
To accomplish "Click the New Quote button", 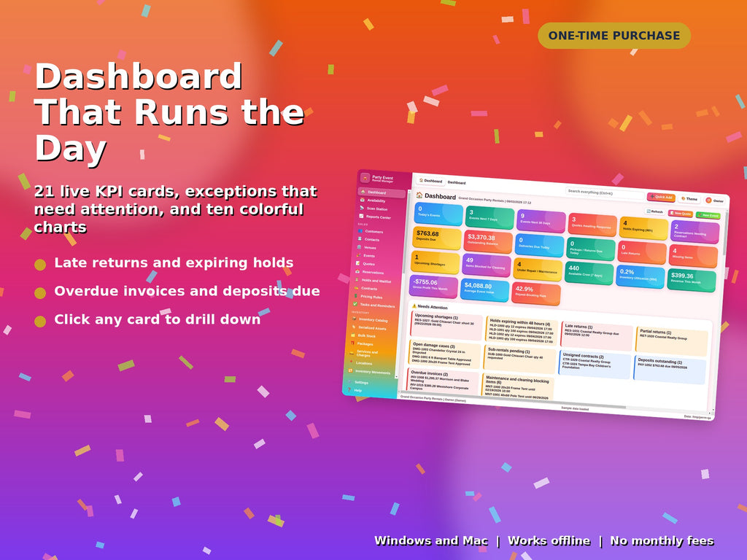I will click(x=681, y=214).
